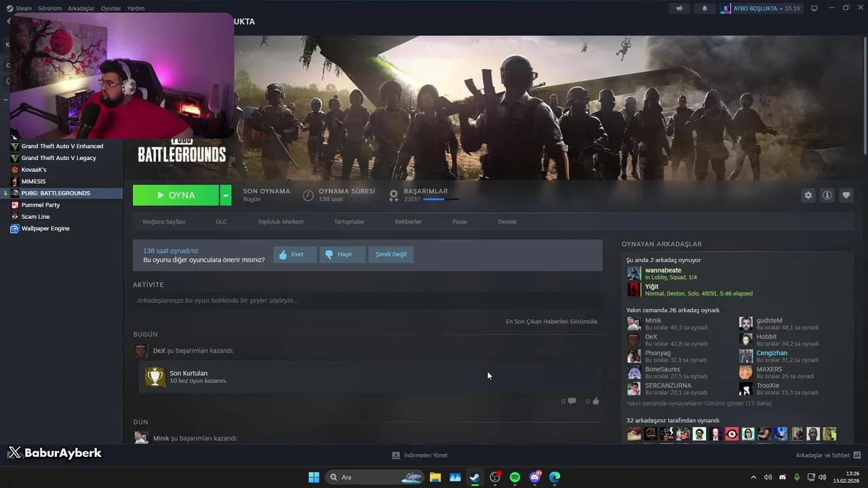Select Pummel Party in the library list
The height and width of the screenshot is (488, 868).
40,205
